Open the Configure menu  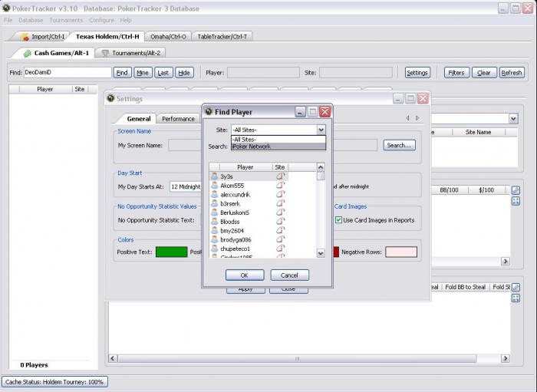101,20
